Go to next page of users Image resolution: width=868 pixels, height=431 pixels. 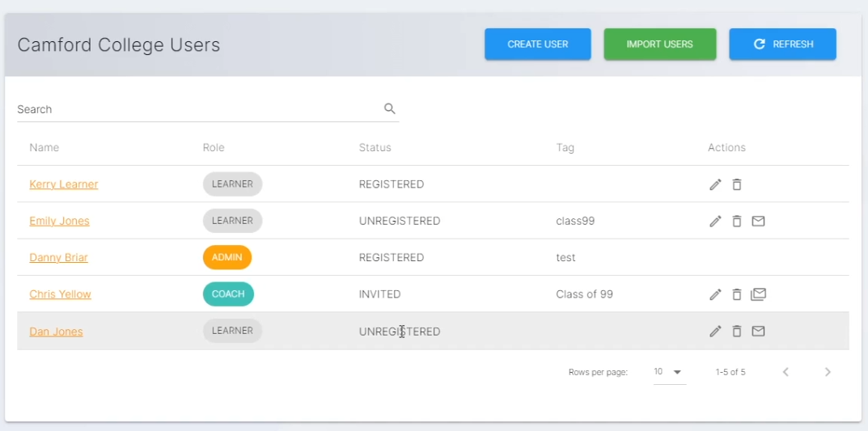tap(828, 372)
